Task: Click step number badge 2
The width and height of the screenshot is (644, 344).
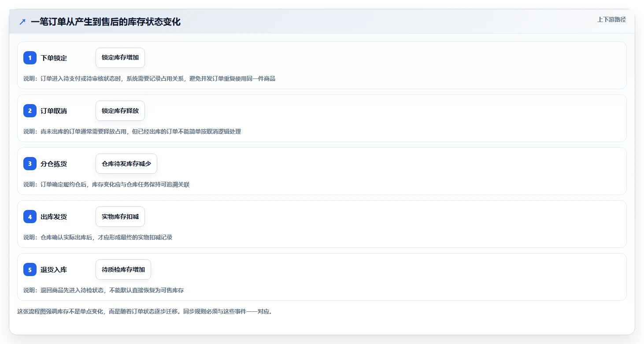Action: coord(30,111)
